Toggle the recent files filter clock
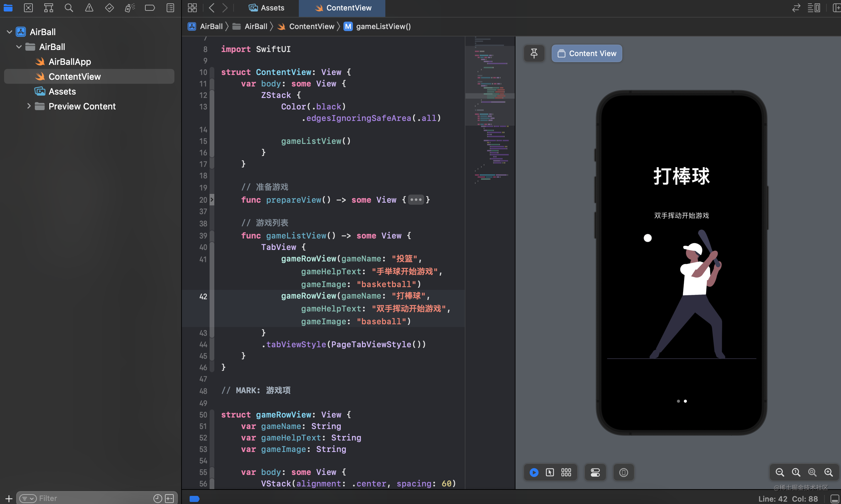This screenshot has width=841, height=504. pyautogui.click(x=158, y=499)
